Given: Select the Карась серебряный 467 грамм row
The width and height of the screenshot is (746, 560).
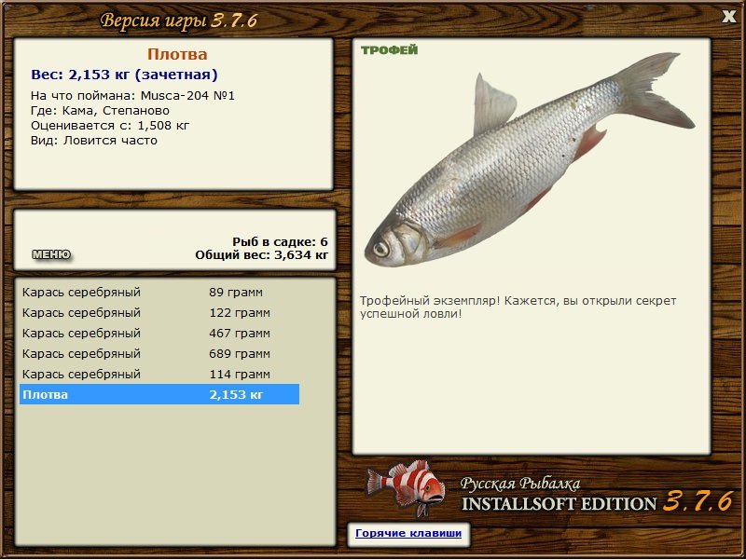Looking at the screenshot, I should pyautogui.click(x=159, y=334).
